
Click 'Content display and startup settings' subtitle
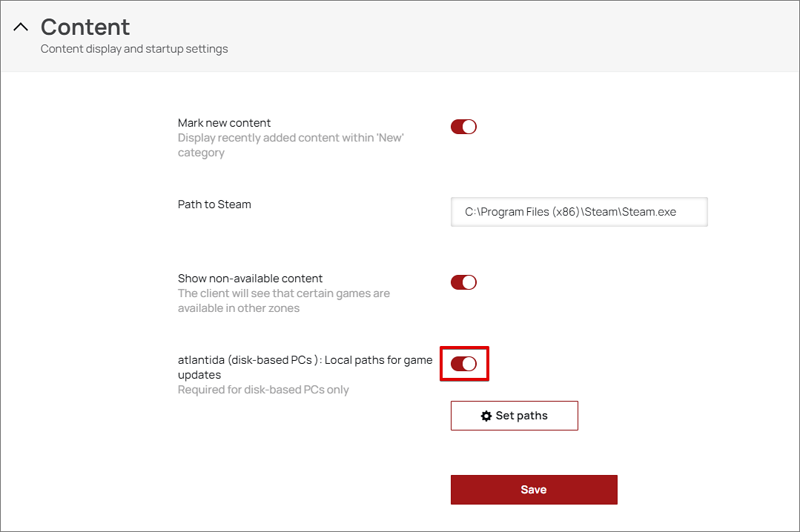[x=134, y=49]
